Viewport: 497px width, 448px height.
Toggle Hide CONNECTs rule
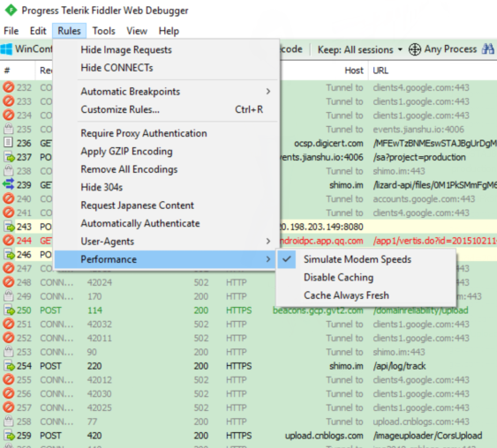tap(165, 68)
